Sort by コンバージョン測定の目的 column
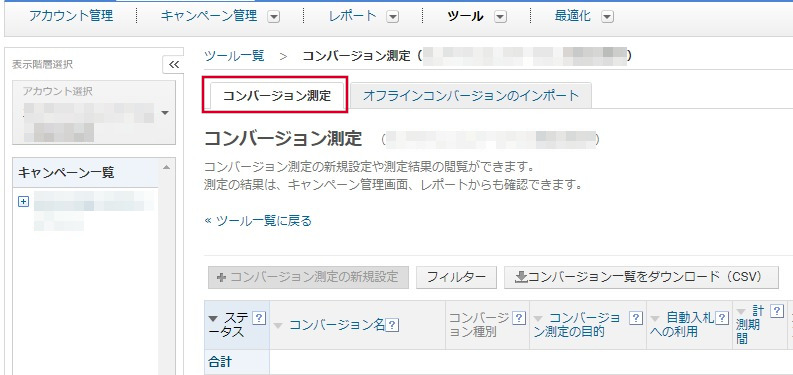The height and width of the screenshot is (375, 793). [x=577, y=325]
